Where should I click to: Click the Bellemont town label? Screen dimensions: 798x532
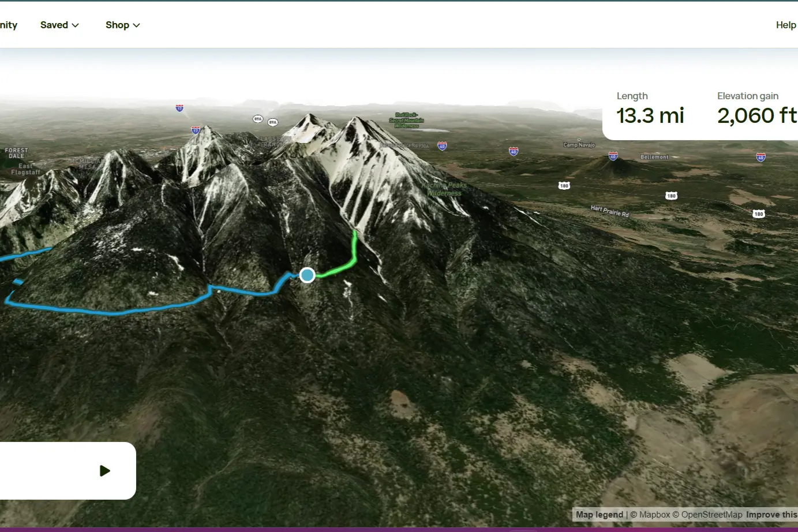(x=654, y=156)
